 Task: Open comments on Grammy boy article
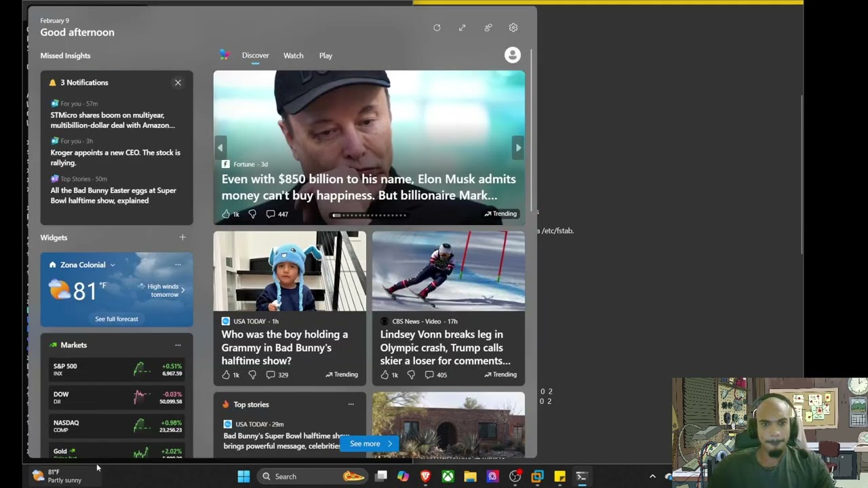277,375
